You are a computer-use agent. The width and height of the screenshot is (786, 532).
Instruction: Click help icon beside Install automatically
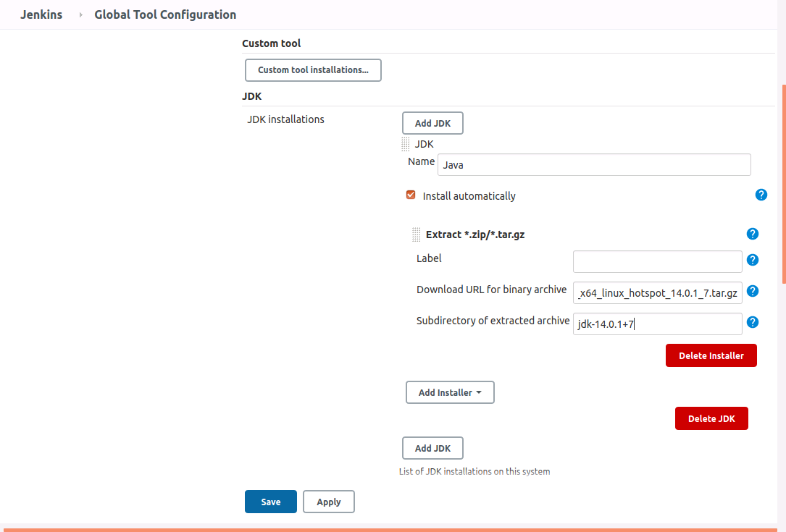click(x=761, y=195)
